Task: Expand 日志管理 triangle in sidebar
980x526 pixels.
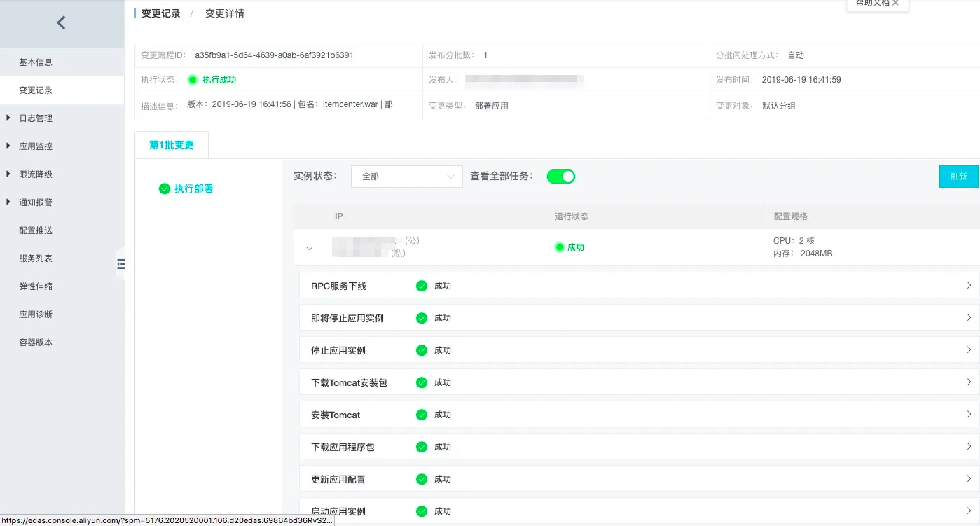Action: (8, 118)
